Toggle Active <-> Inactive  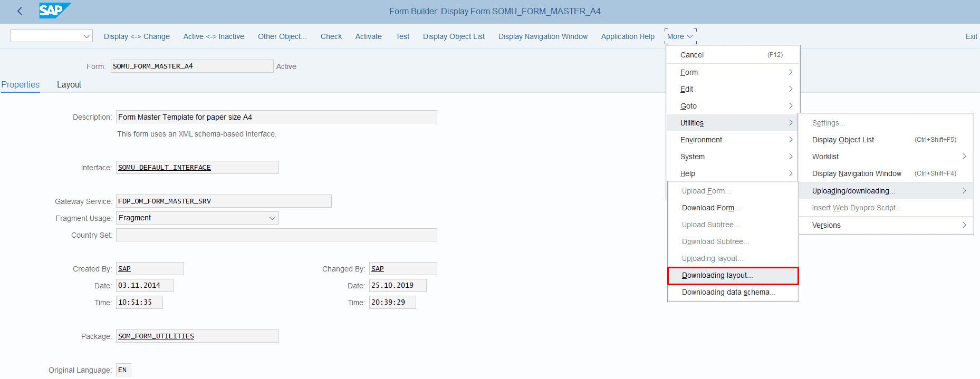pos(214,36)
